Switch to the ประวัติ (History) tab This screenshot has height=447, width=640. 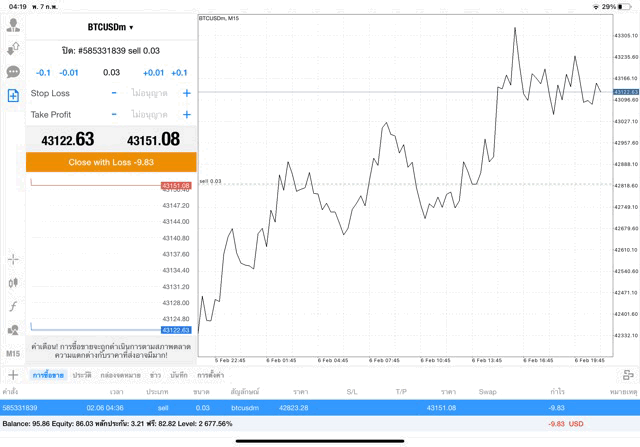point(81,374)
